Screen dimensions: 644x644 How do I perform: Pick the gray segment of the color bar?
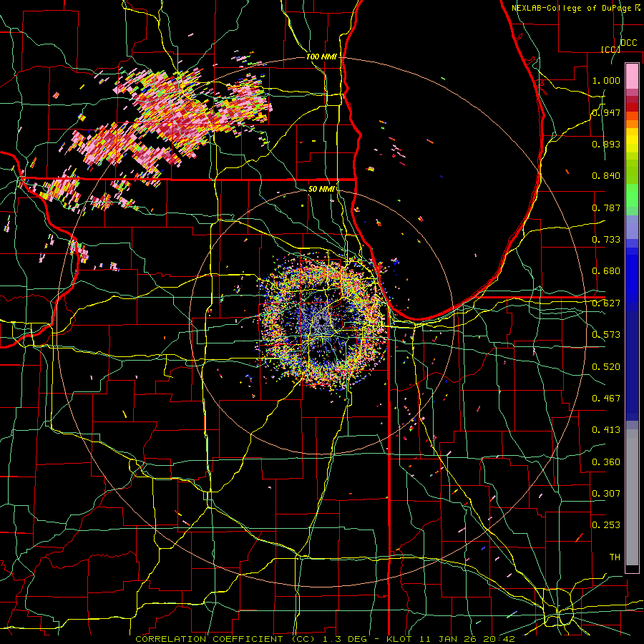point(632,497)
